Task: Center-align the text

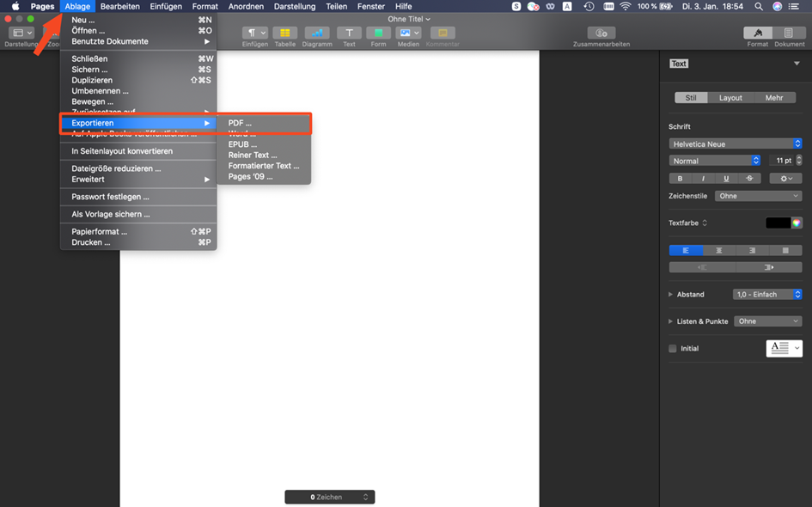Action: pos(719,251)
